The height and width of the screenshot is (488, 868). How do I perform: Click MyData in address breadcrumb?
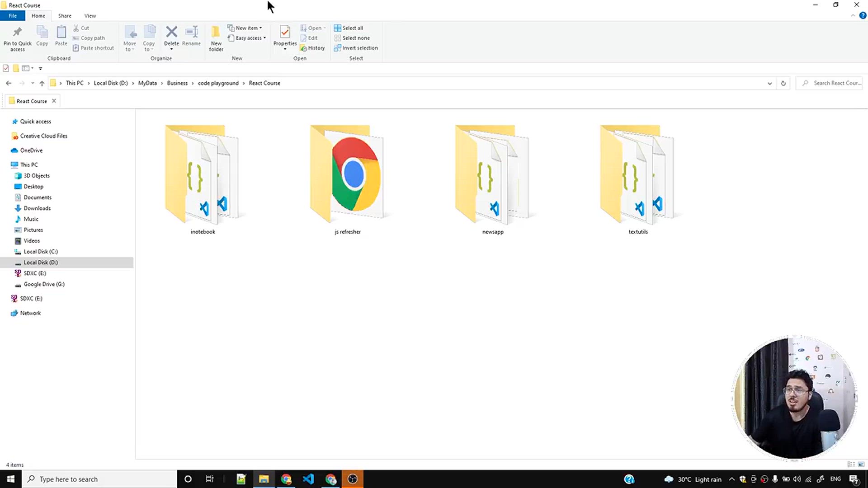tap(147, 83)
